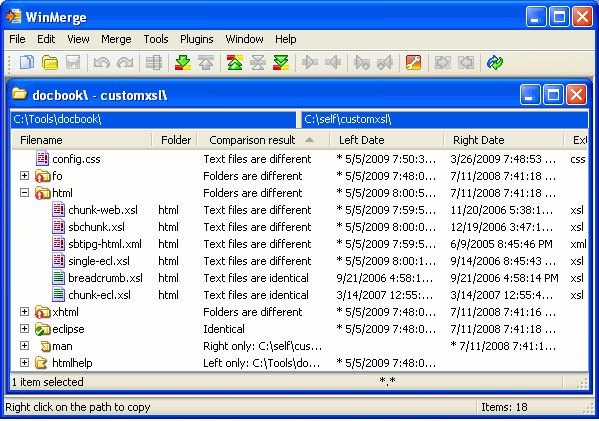The height and width of the screenshot is (421, 599).
Task: Maximize the docbook\ - customxsl\ child window
Action: coord(553,94)
